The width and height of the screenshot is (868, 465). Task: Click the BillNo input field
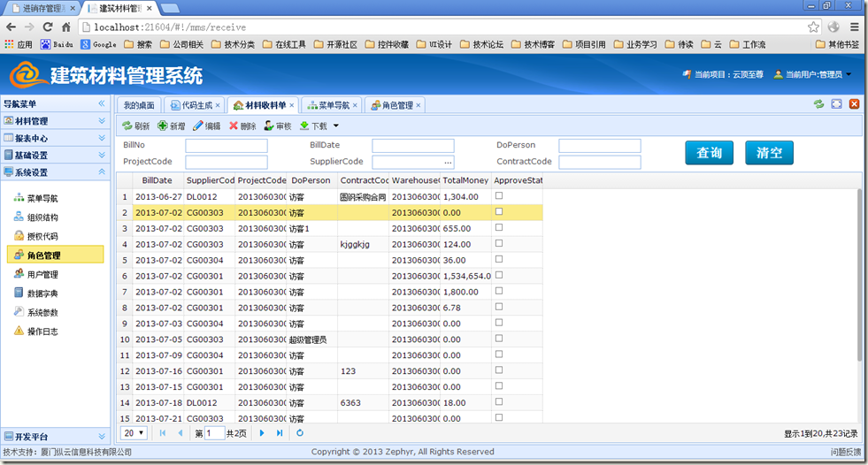coord(226,146)
